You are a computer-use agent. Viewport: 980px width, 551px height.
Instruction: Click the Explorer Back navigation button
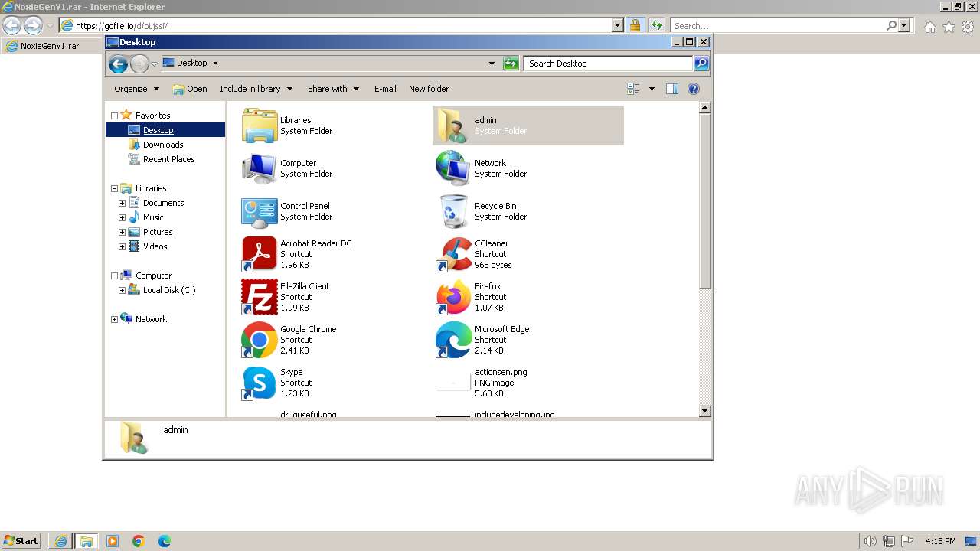pos(118,64)
